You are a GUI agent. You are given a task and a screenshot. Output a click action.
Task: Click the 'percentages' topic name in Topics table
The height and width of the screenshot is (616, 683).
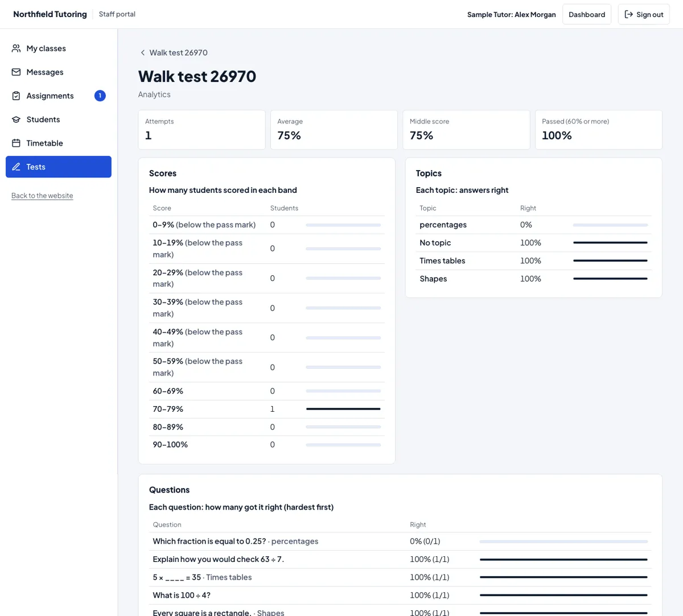point(443,225)
